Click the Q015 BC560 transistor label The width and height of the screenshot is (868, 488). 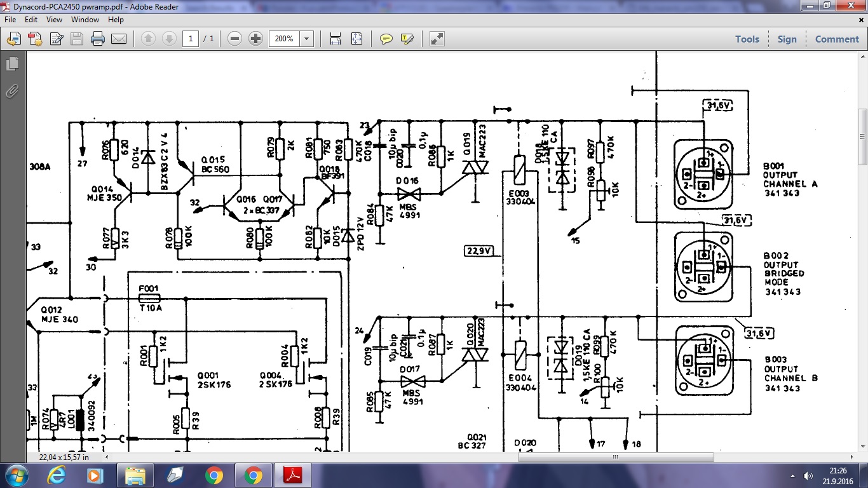click(x=215, y=165)
